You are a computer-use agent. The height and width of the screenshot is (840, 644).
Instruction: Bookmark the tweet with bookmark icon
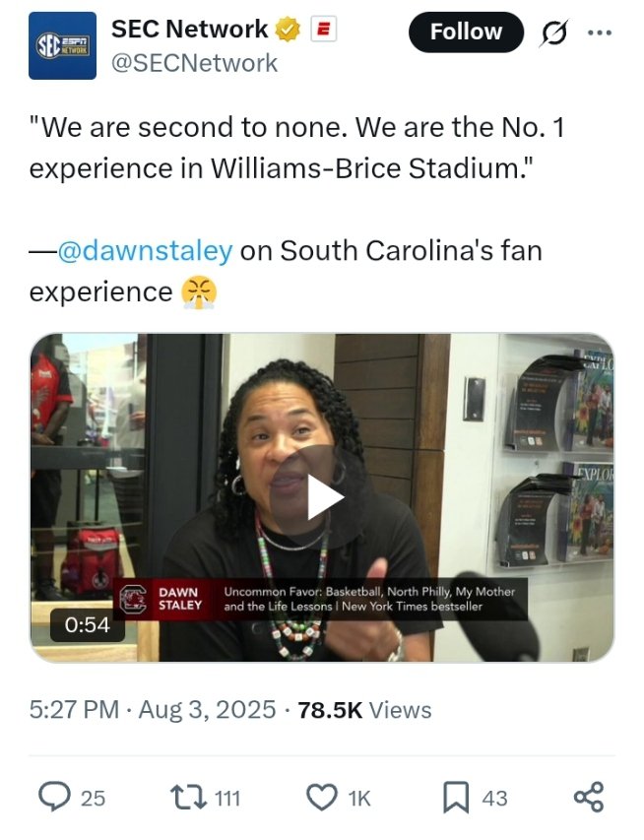(456, 798)
